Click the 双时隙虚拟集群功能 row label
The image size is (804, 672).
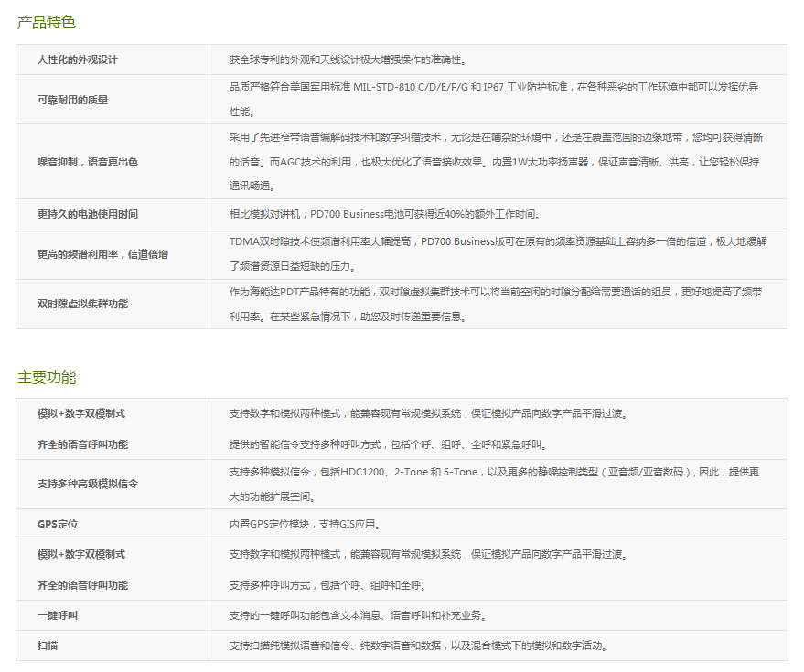click(82, 304)
